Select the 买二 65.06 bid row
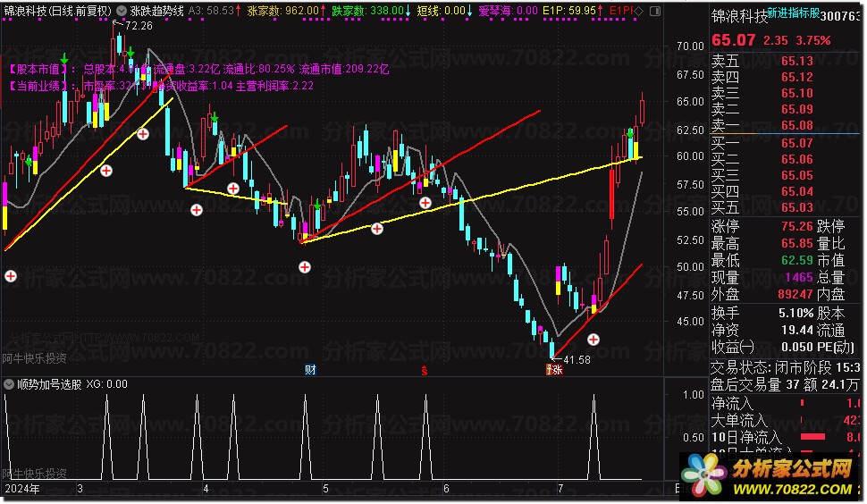 tap(762, 159)
